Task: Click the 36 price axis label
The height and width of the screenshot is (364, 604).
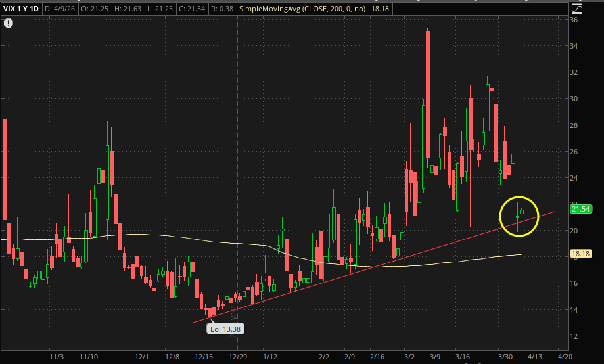Action: click(x=574, y=20)
